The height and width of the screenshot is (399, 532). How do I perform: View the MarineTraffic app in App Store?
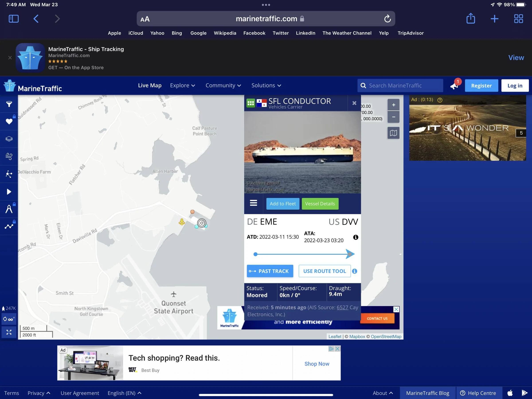(516, 58)
